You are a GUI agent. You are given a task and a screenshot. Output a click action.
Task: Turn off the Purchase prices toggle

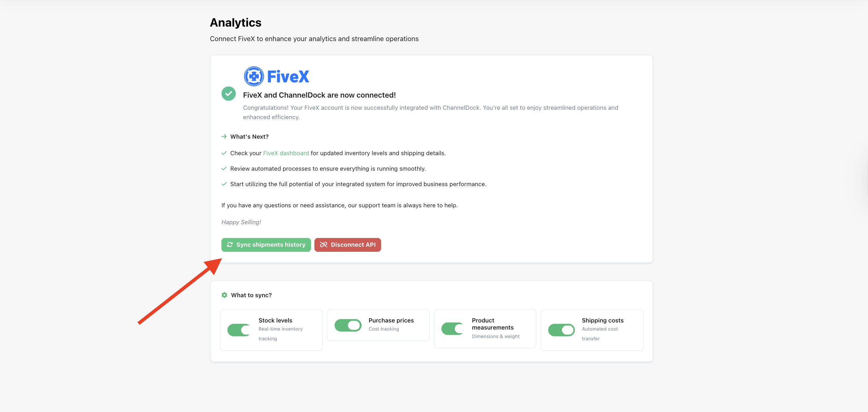click(x=348, y=325)
